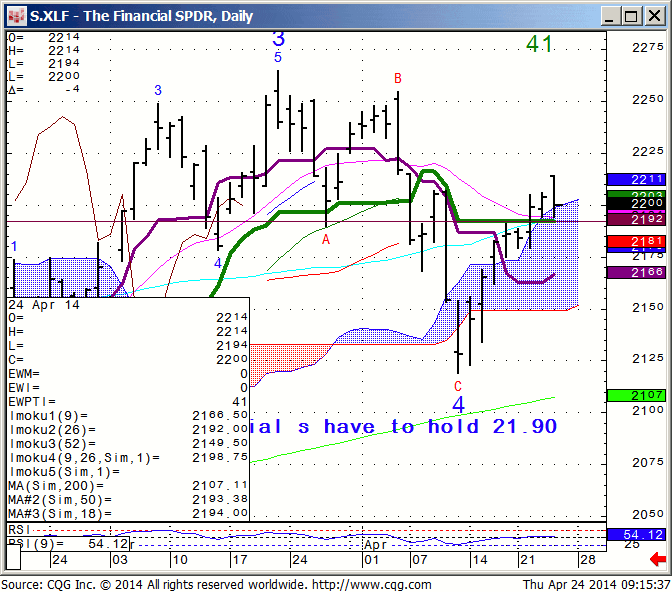
Task: Click the 03 date label on time axis
Action: coord(120,559)
